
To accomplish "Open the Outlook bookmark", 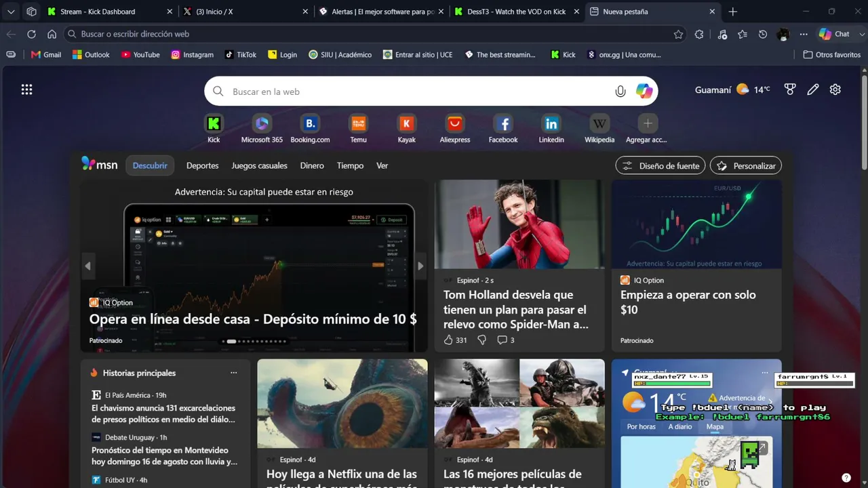I will [91, 55].
